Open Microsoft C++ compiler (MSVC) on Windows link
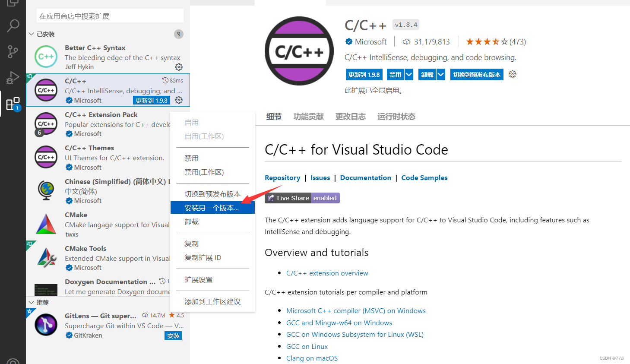 (x=356, y=311)
